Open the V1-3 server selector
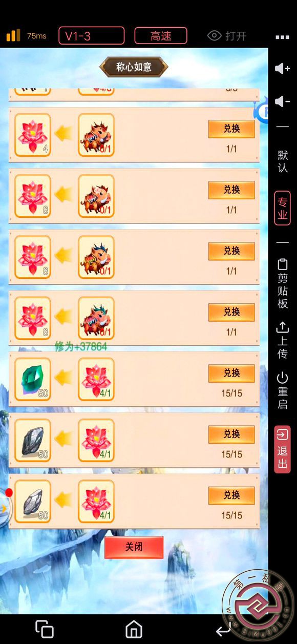The width and height of the screenshot is (297, 644). 91,36
